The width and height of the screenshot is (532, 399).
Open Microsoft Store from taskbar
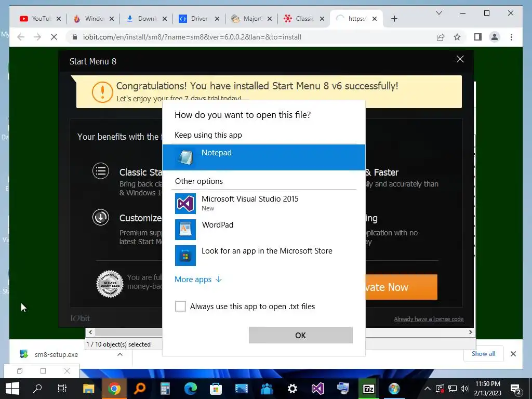click(216, 389)
